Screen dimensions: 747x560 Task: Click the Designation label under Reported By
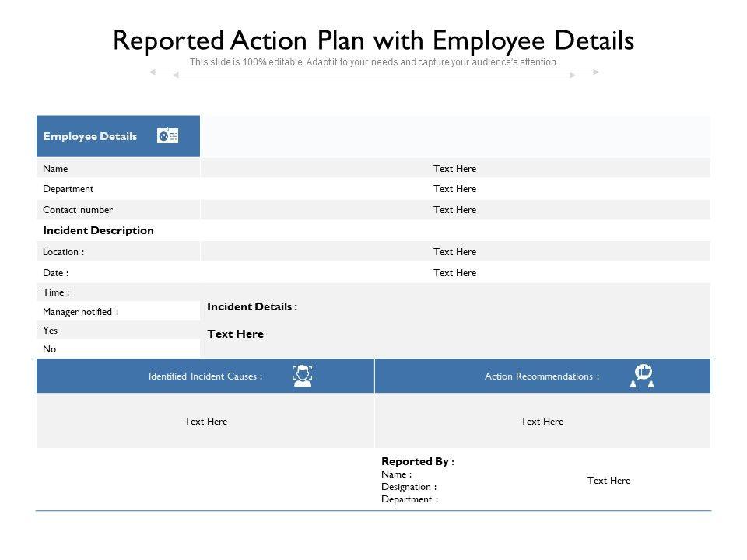(409, 487)
